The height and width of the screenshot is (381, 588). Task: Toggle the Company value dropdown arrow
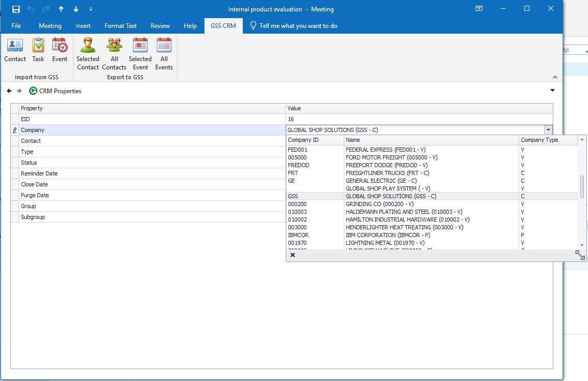[548, 130]
